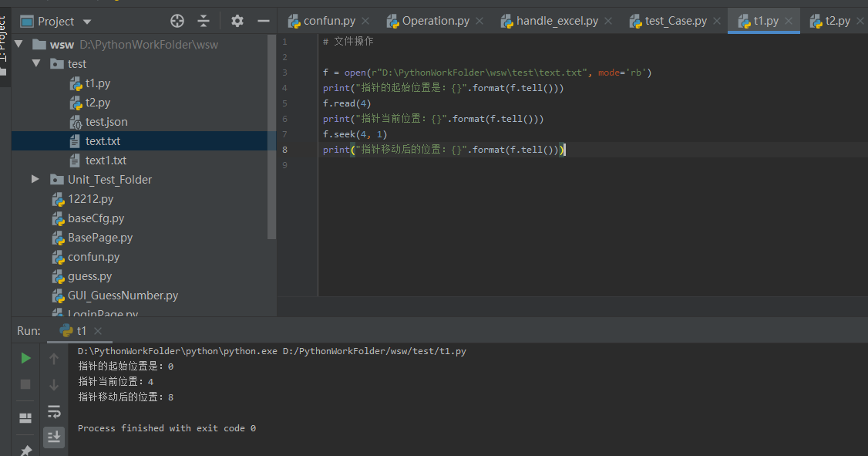Click the vertical Project tool window tab
Image resolution: width=868 pixels, height=456 pixels.
tap(5, 46)
